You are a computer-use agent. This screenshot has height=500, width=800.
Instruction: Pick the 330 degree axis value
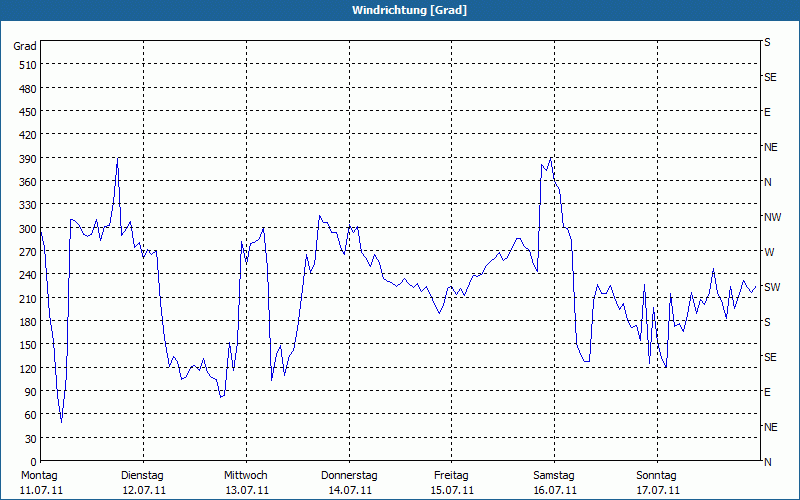29,205
